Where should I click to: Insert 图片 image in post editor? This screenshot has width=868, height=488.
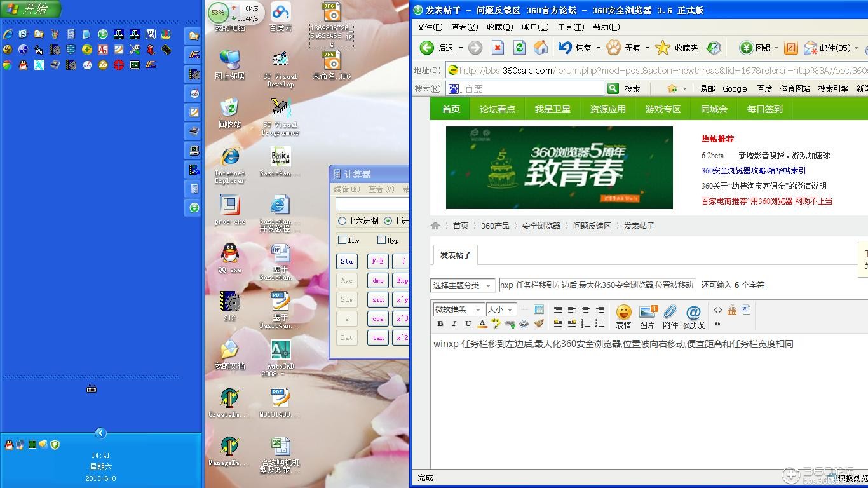pos(647,316)
